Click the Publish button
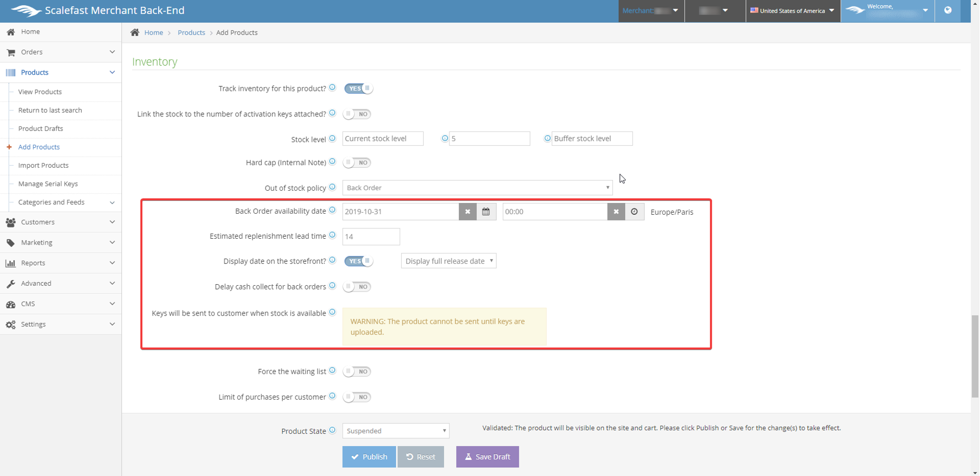Image resolution: width=980 pixels, height=476 pixels. tap(369, 457)
